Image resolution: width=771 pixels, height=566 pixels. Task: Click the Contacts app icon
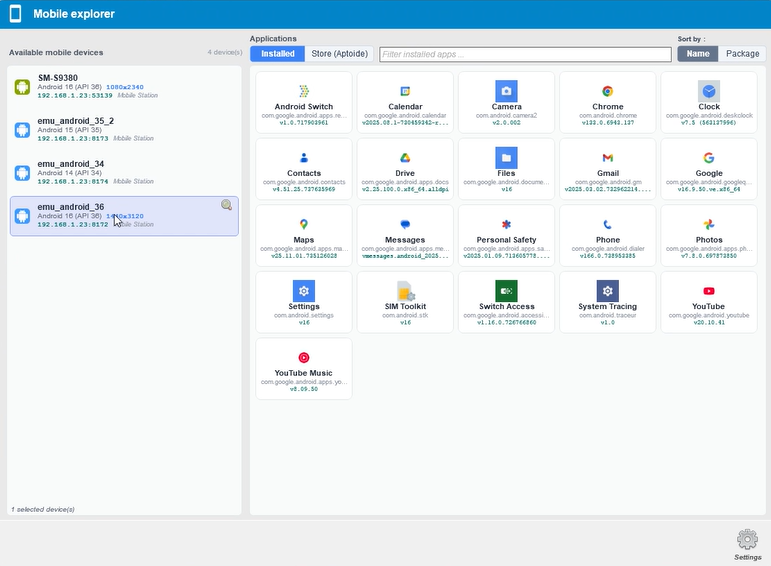304,158
